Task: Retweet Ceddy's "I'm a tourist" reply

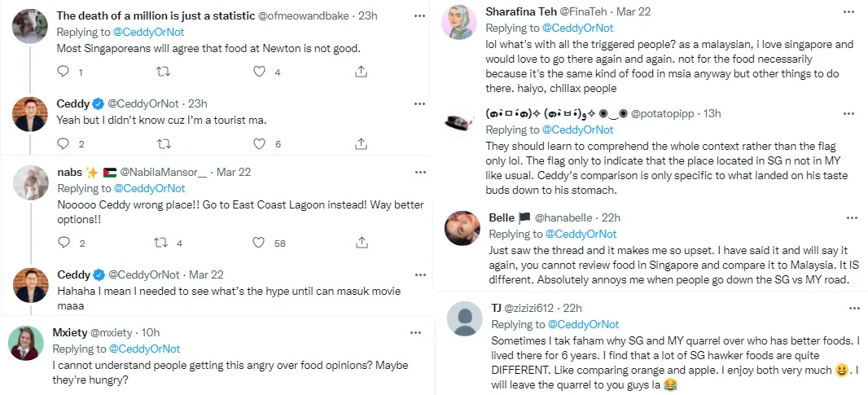Action: click(x=163, y=144)
